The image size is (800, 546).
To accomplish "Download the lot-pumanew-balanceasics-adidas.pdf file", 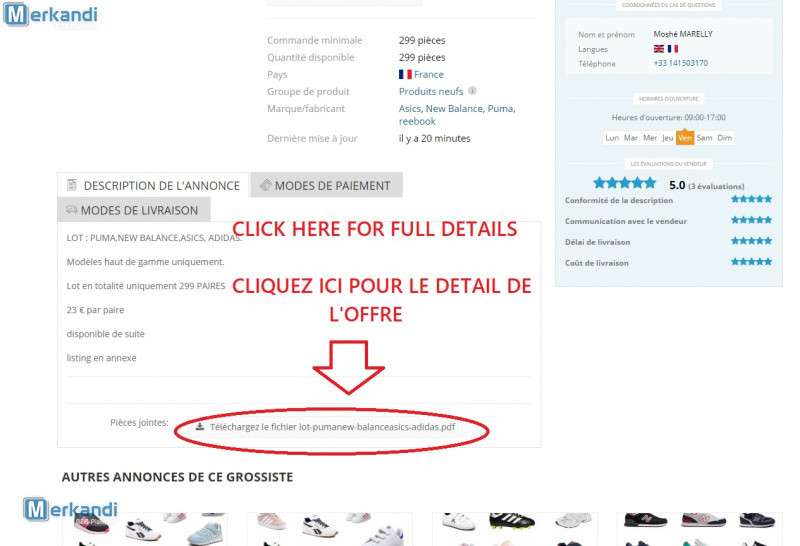I will pyautogui.click(x=332, y=427).
